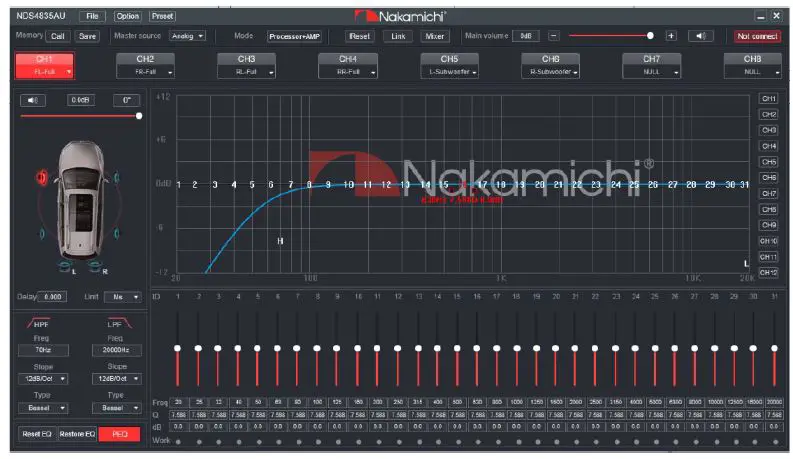Open the Master source Analog dropdown
The width and height of the screenshot is (793, 459).
[187, 36]
